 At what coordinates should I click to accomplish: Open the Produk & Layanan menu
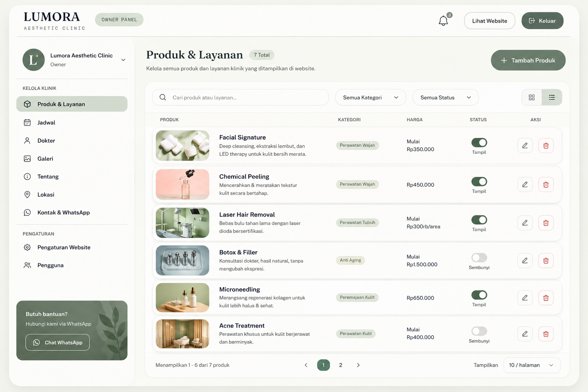click(72, 104)
